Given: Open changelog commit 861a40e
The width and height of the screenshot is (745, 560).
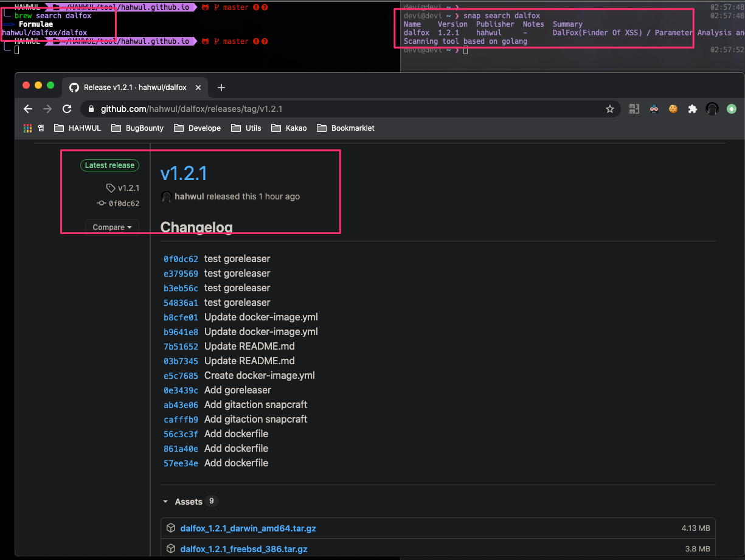Looking at the screenshot, I should (x=181, y=449).
